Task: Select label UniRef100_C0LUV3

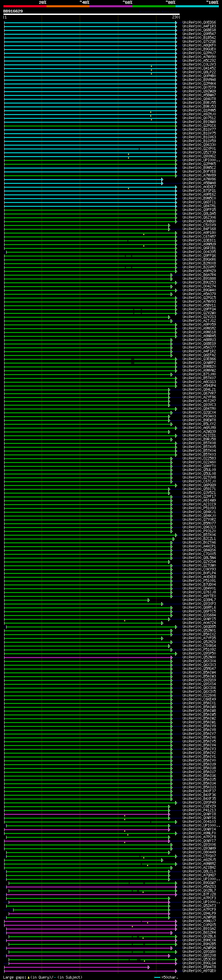Action: pyautogui.click(x=199, y=65)
